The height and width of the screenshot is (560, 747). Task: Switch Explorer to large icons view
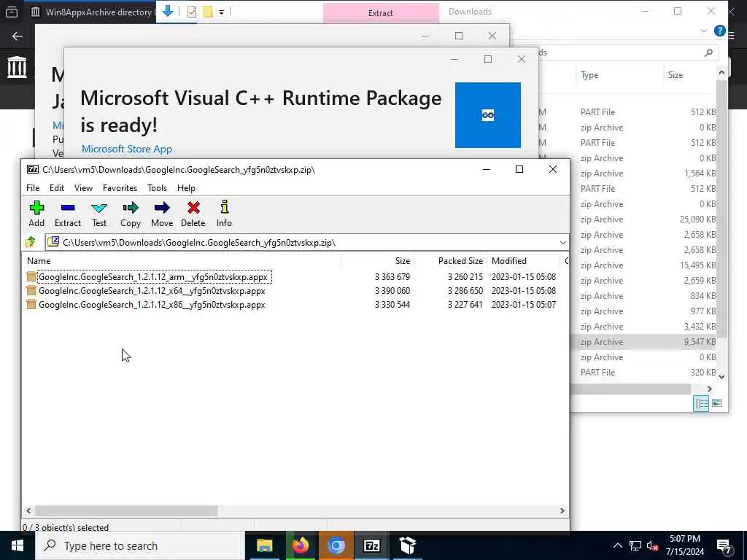tap(717, 403)
